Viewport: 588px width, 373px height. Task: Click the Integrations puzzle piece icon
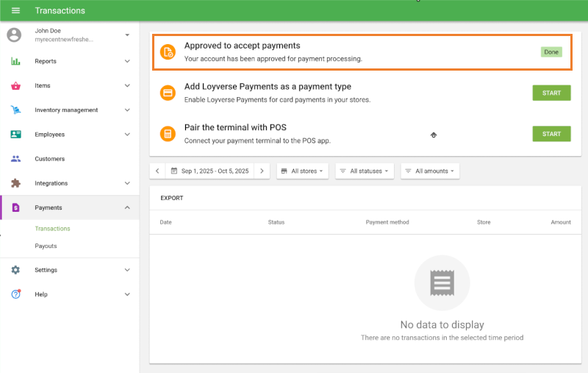tap(15, 183)
